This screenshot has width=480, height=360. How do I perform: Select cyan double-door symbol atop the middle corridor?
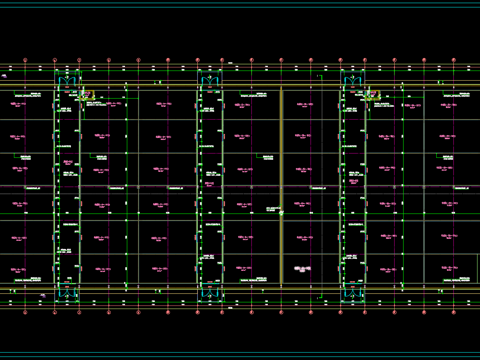pyautogui.click(x=210, y=81)
